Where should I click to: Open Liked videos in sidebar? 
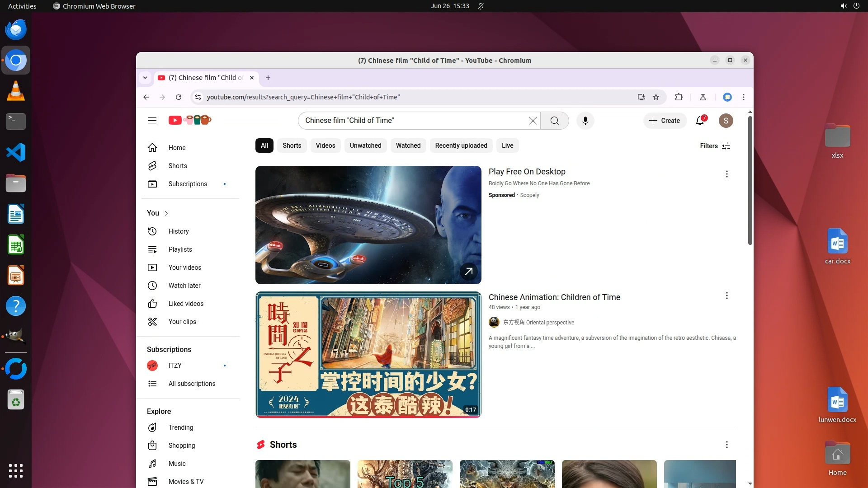point(186,304)
